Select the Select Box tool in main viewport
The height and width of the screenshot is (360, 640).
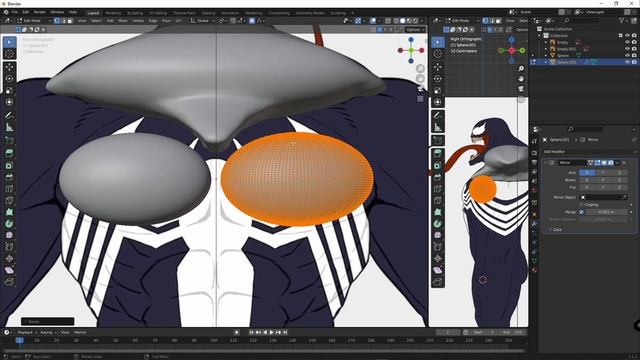(9, 42)
